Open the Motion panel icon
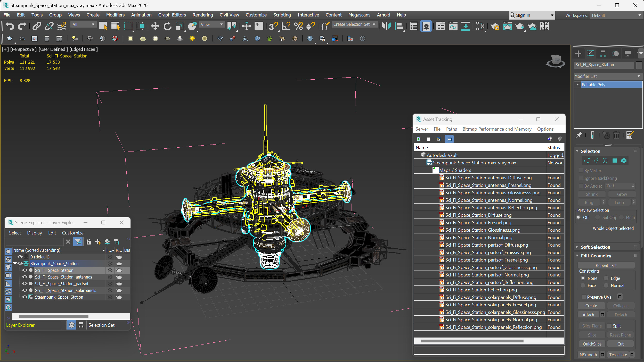 615,53
